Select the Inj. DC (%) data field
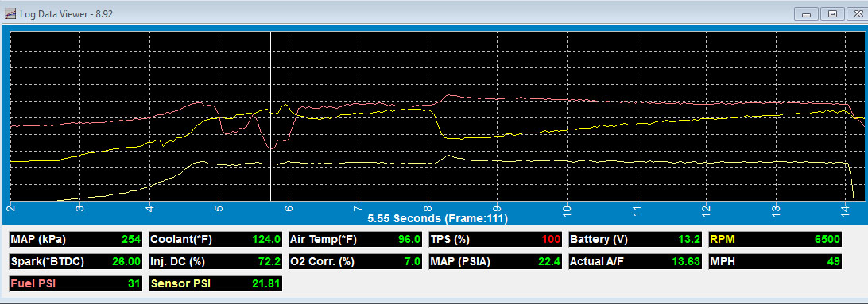868x304 pixels. pyautogui.click(x=215, y=261)
